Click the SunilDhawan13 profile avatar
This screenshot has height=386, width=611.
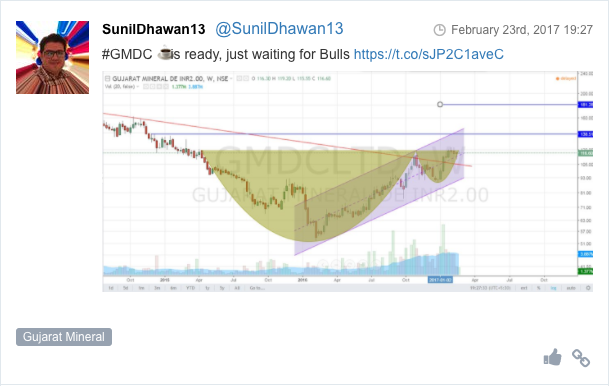tap(52, 57)
